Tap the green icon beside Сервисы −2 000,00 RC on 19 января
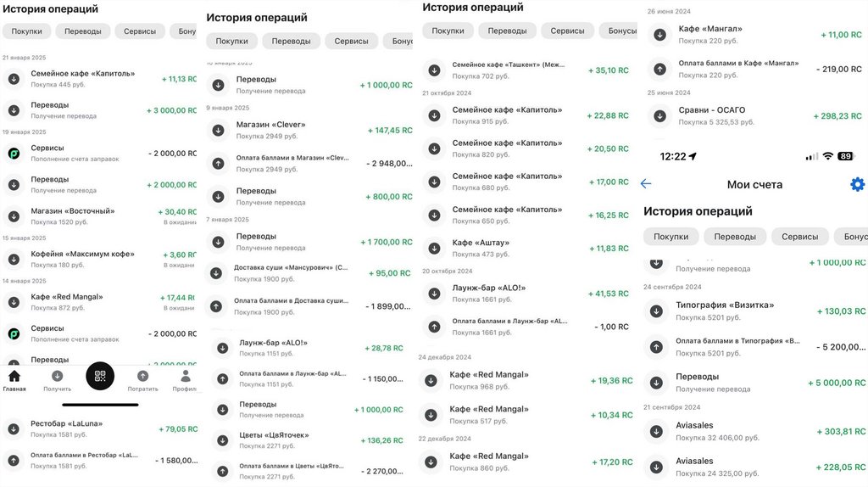This screenshot has width=868, height=487. tap(14, 154)
